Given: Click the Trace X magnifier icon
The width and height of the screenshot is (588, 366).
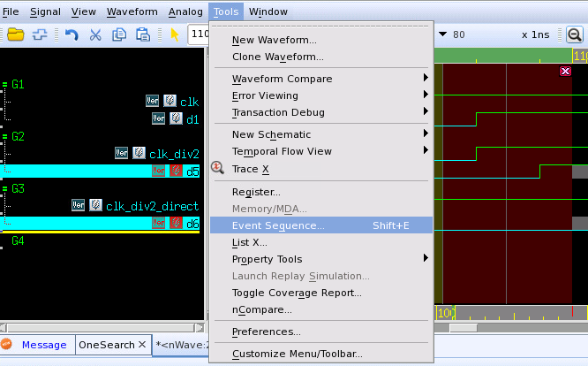Looking at the screenshot, I should click(x=217, y=168).
